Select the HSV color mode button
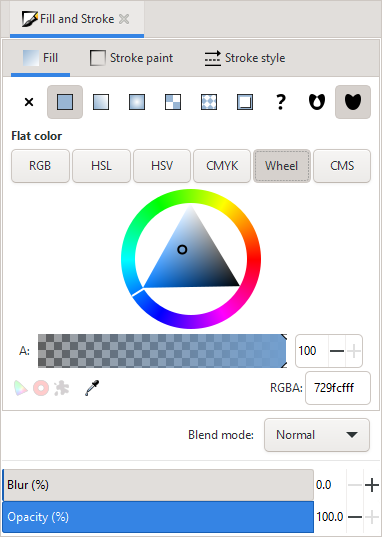The height and width of the screenshot is (537, 382). click(x=162, y=166)
